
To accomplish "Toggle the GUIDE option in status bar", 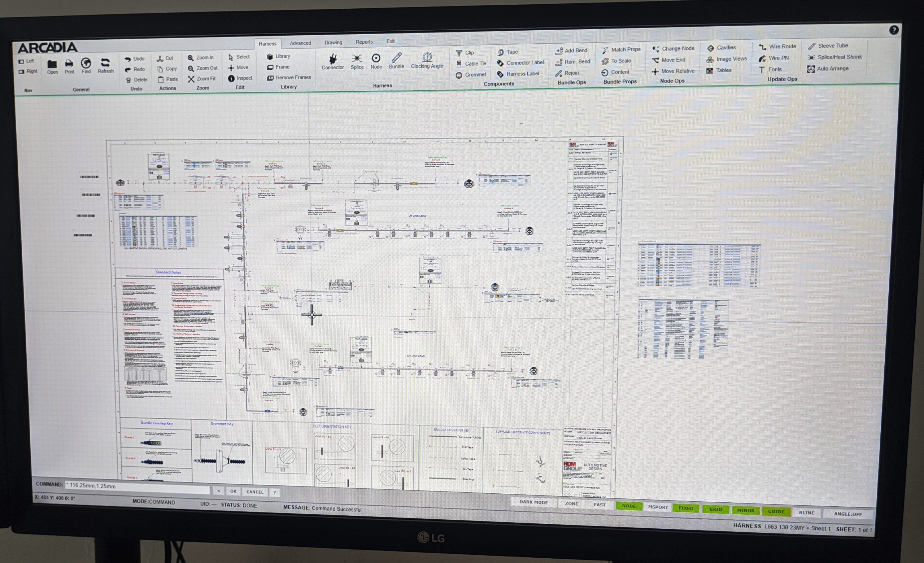I will [x=777, y=512].
